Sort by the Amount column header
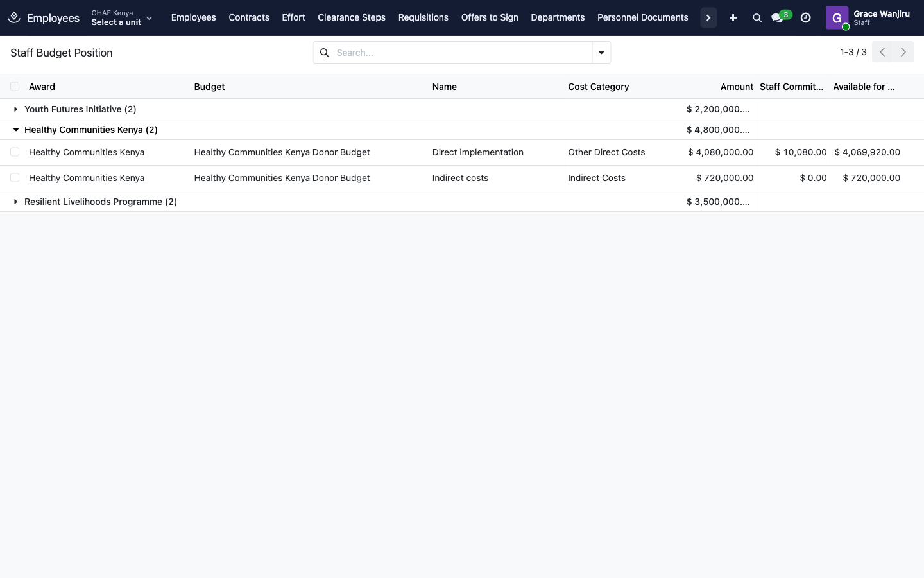The height and width of the screenshot is (578, 924). pos(737,87)
